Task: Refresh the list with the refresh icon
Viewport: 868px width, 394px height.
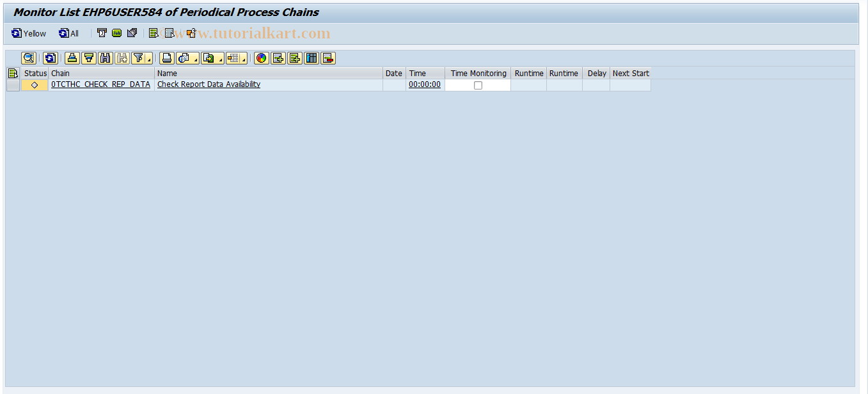Action: (x=50, y=58)
